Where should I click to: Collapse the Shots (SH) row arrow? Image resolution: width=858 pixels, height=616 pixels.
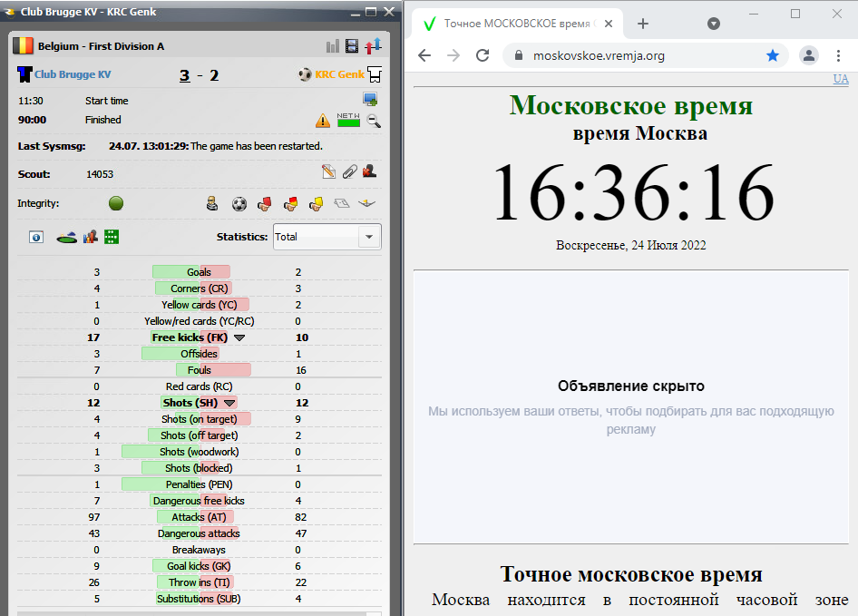[230, 403]
